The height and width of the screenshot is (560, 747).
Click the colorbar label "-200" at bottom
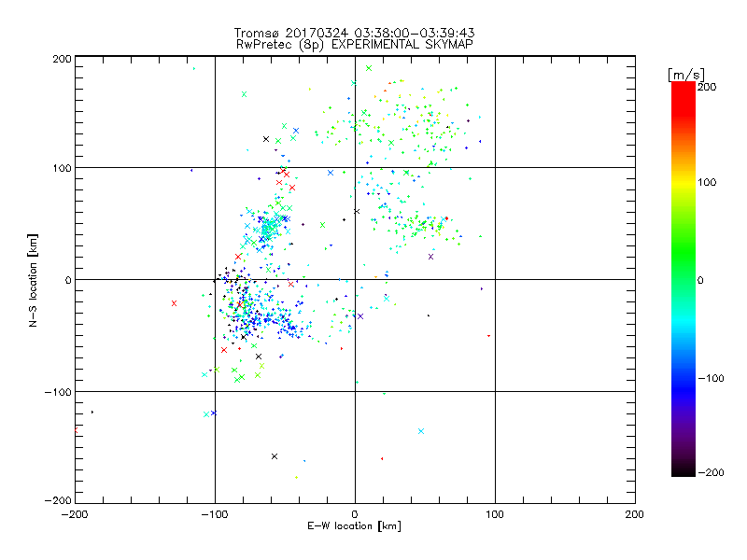click(x=711, y=472)
